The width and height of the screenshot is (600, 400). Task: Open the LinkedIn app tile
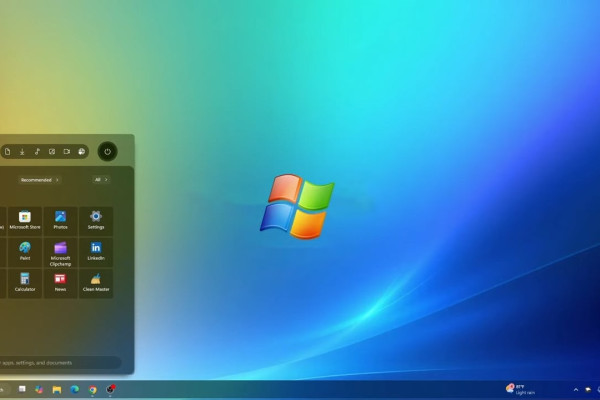click(x=96, y=252)
